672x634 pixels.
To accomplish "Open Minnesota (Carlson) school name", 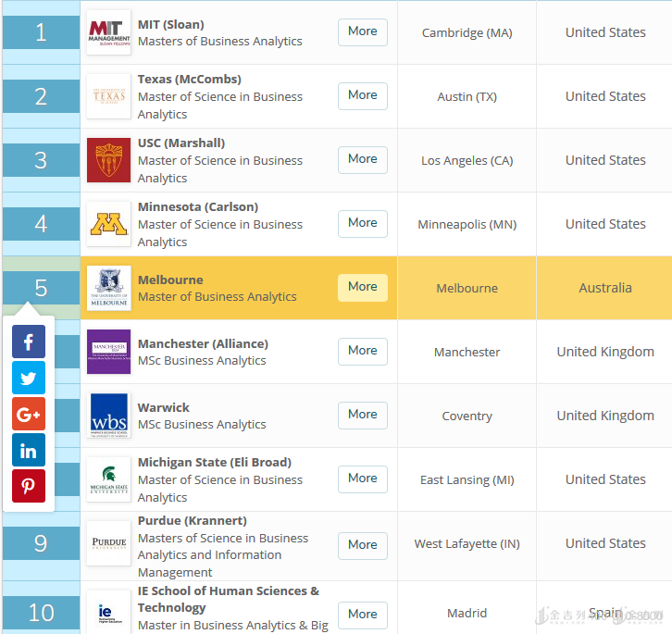I will pos(198,207).
